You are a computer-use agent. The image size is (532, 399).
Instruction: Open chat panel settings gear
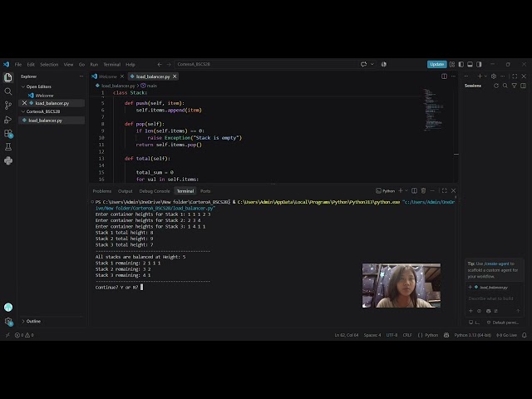(x=494, y=76)
